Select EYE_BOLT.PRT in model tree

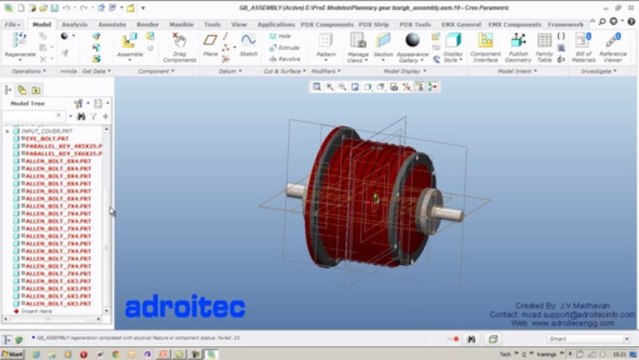click(x=47, y=139)
